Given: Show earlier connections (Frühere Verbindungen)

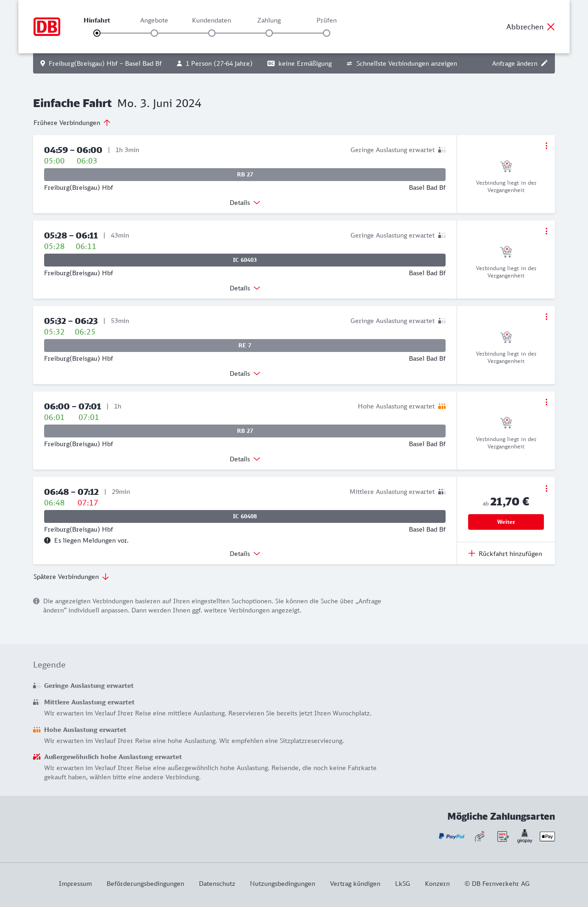Looking at the screenshot, I should point(72,123).
